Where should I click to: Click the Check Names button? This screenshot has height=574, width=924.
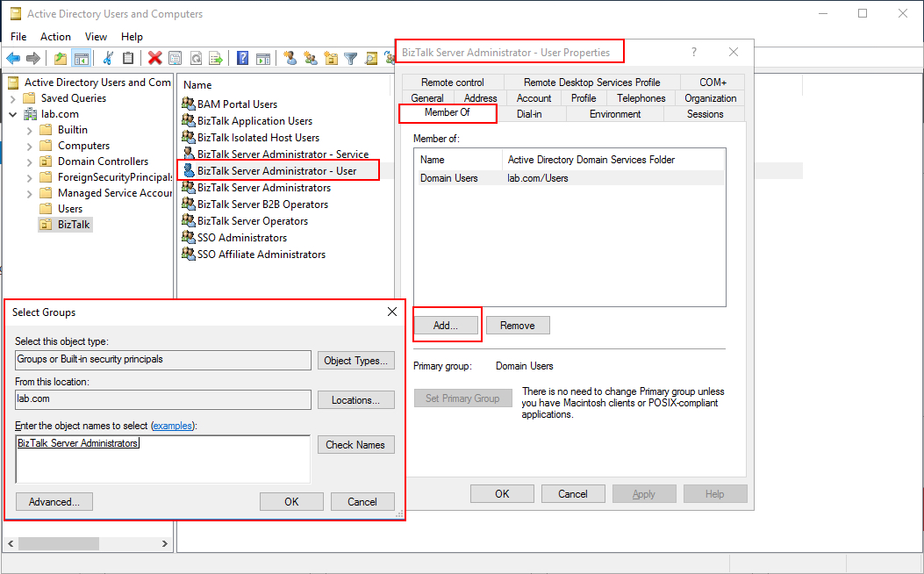coord(356,445)
